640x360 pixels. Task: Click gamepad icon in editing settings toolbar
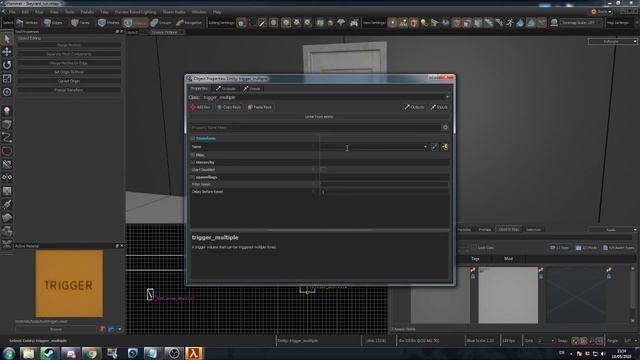click(354, 23)
